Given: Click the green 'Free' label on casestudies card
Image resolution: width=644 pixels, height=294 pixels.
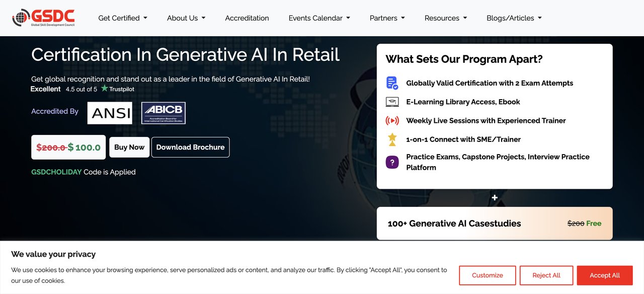Looking at the screenshot, I should coord(594,224).
